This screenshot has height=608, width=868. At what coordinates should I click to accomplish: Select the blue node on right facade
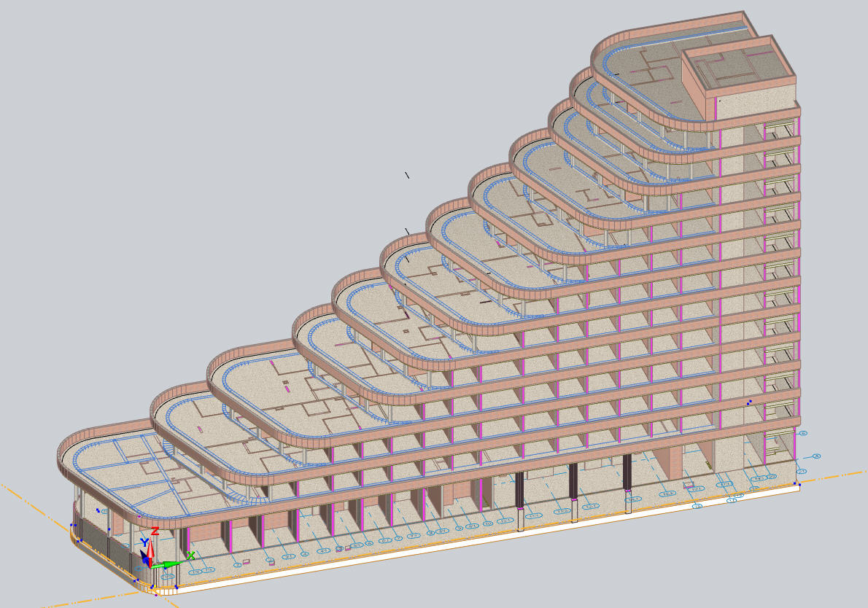click(749, 402)
